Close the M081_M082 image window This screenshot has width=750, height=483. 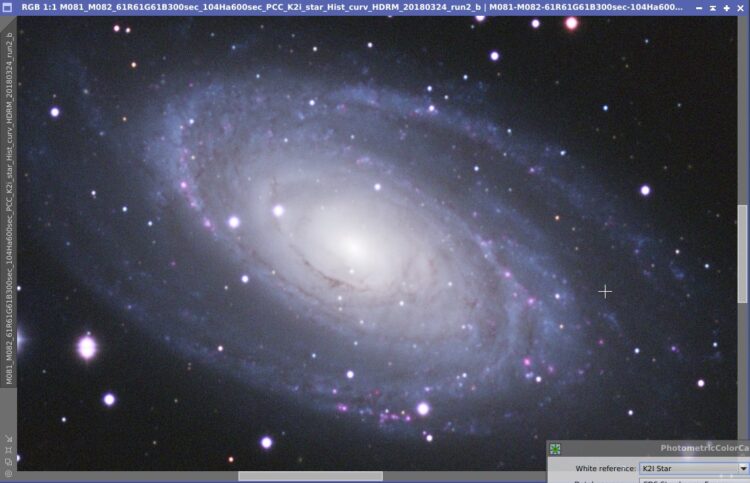pos(740,8)
